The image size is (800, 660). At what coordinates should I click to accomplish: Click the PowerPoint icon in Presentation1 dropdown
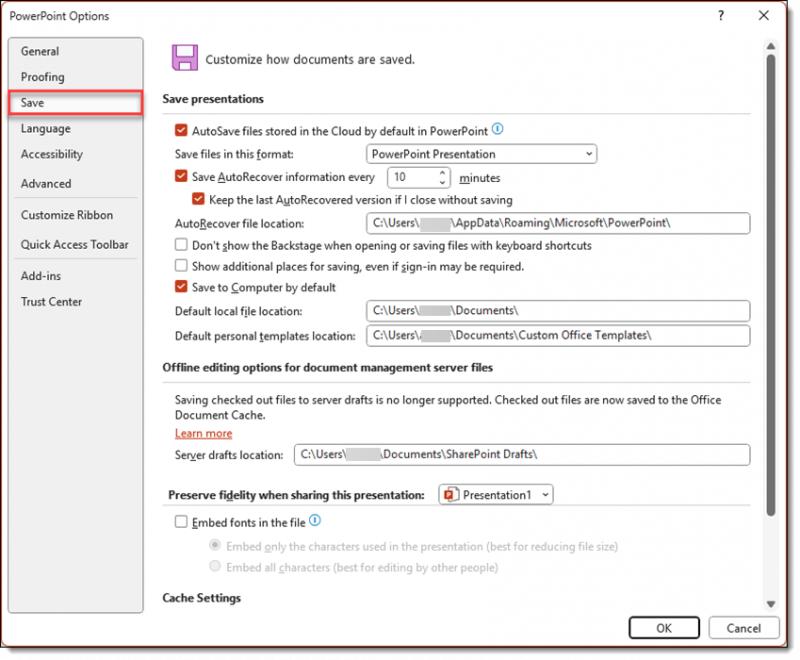pyautogui.click(x=452, y=495)
